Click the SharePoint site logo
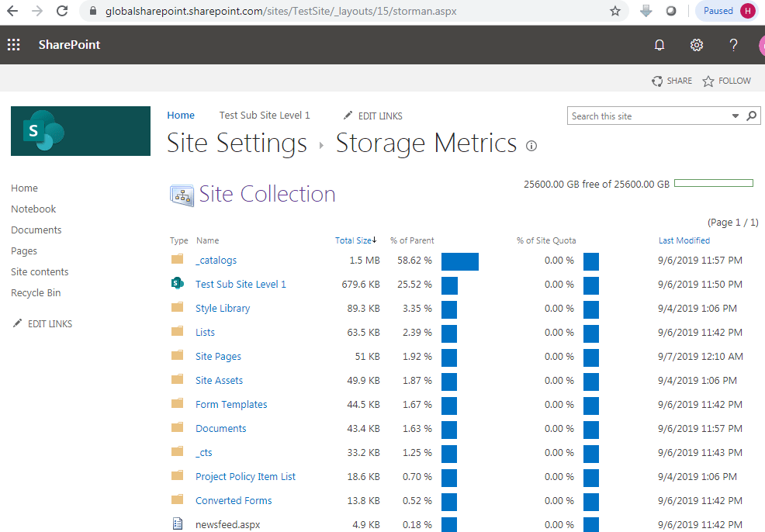This screenshot has height=532, width=765. (81, 131)
